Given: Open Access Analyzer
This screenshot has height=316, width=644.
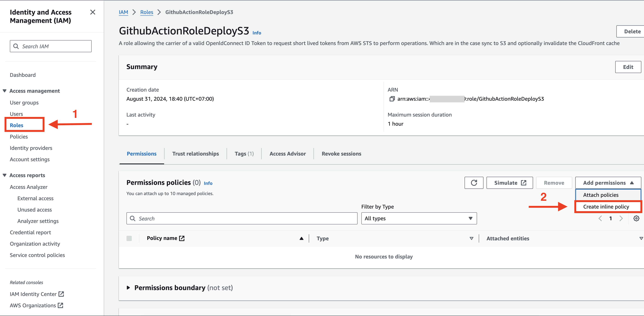Looking at the screenshot, I should point(29,187).
